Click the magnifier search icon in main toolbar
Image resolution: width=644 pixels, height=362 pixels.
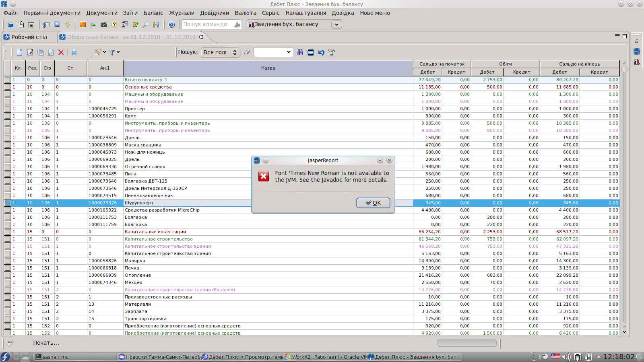[146, 25]
